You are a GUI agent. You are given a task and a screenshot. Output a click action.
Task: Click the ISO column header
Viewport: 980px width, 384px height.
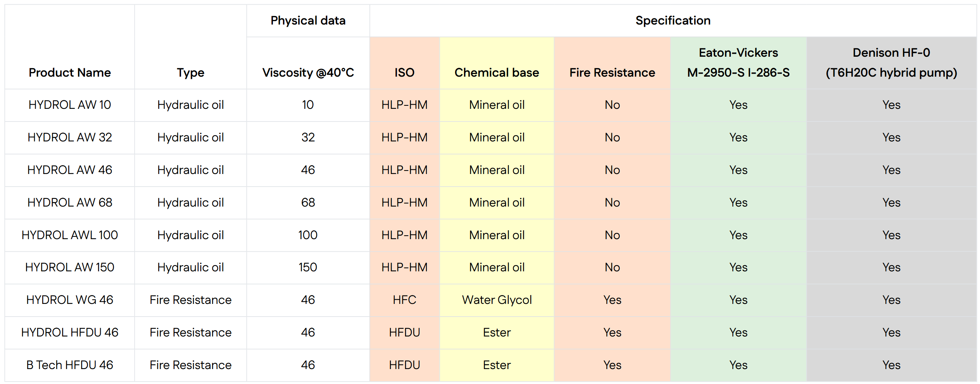[x=404, y=72]
